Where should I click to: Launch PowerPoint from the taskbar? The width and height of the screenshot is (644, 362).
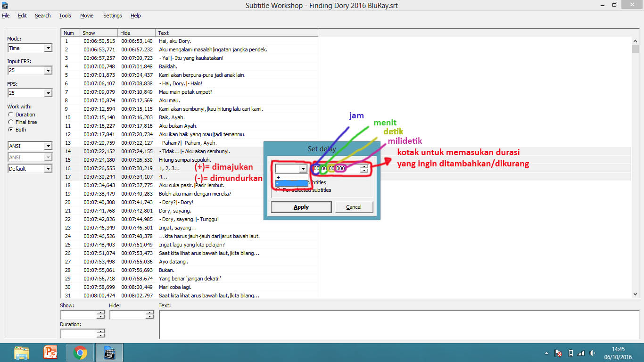(x=50, y=353)
